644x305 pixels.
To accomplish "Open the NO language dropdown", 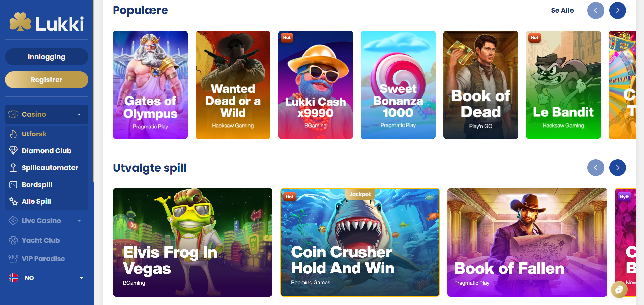I will [47, 278].
